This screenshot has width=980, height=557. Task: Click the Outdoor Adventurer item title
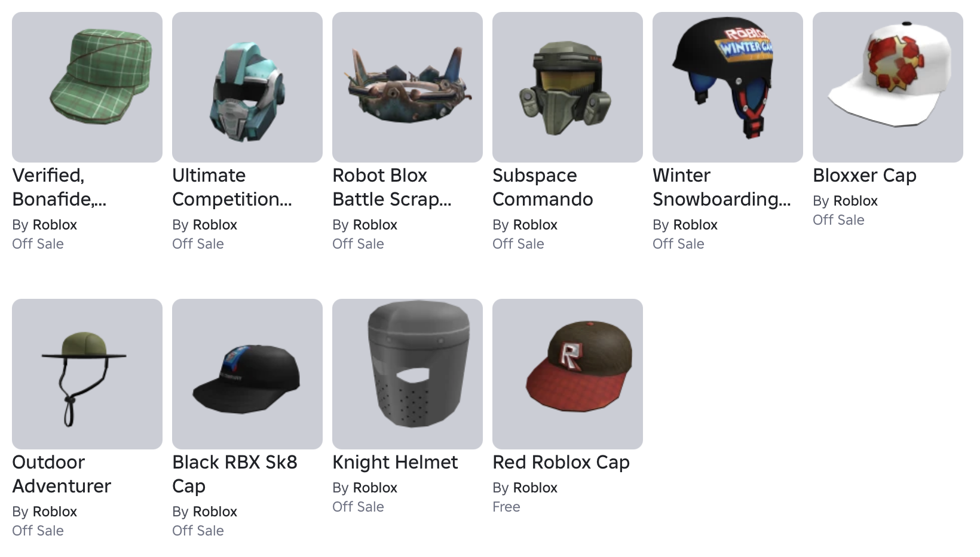pyautogui.click(x=62, y=474)
